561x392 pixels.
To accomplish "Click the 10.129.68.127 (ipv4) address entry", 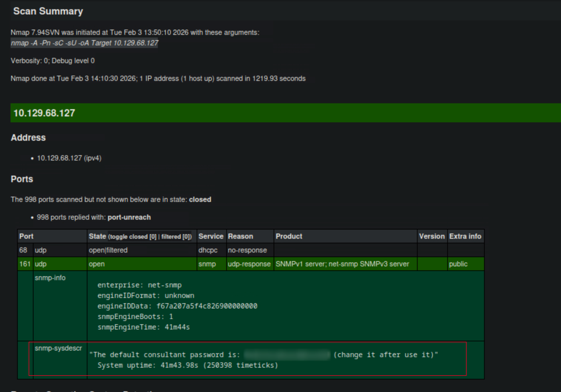I will tap(69, 158).
